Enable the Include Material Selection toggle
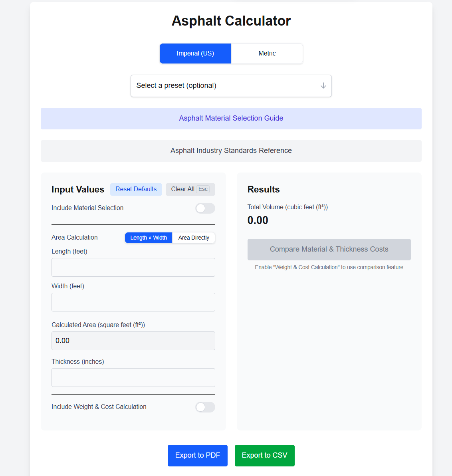The height and width of the screenshot is (476, 452). click(x=205, y=208)
